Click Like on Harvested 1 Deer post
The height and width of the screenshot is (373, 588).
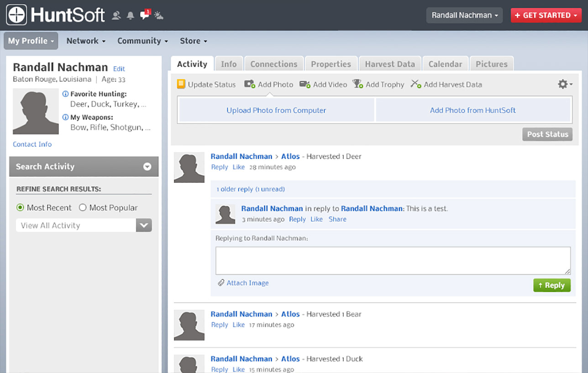[239, 167]
